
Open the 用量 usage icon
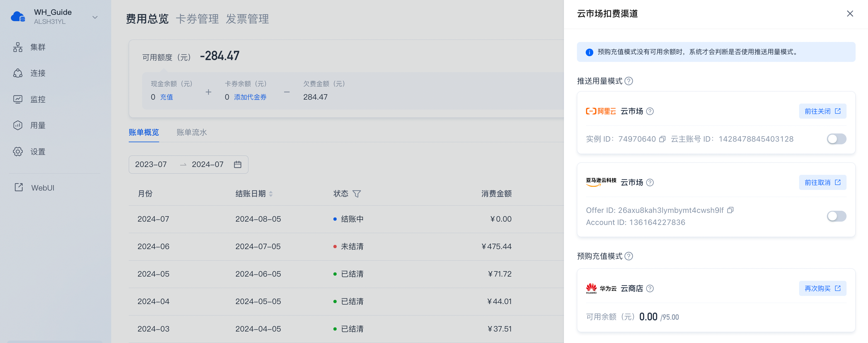[x=18, y=125]
